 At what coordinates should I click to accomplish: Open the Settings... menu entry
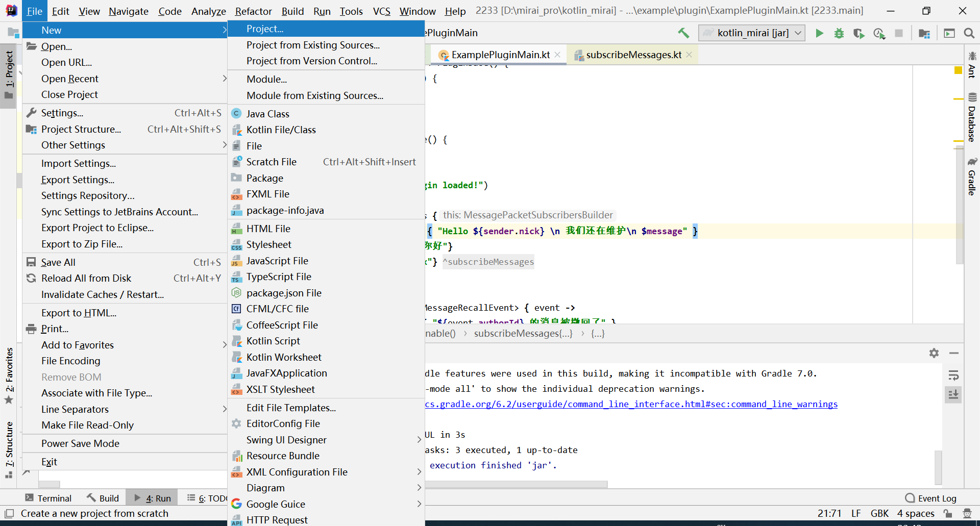tap(125, 113)
